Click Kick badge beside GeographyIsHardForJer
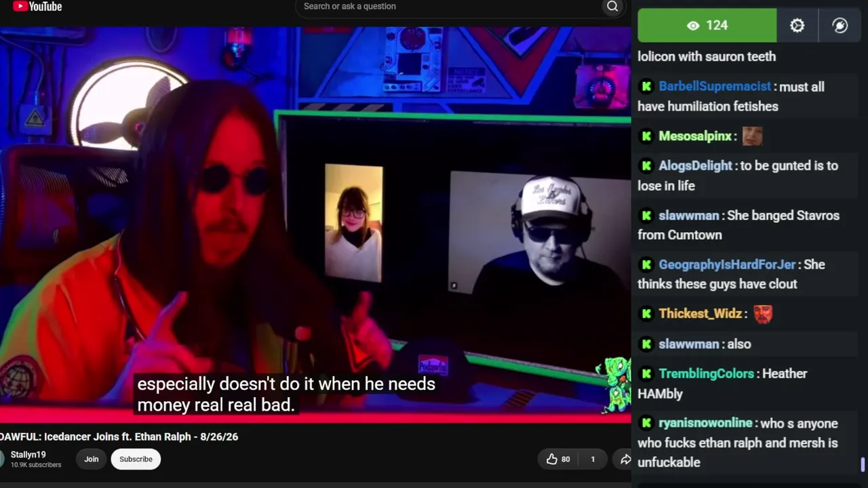The height and width of the screenshot is (488, 868). [x=646, y=264]
